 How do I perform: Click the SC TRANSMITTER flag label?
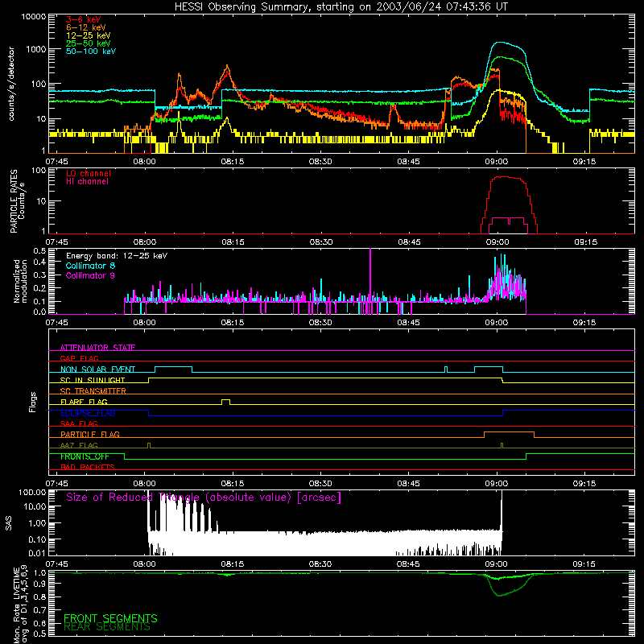click(93, 390)
